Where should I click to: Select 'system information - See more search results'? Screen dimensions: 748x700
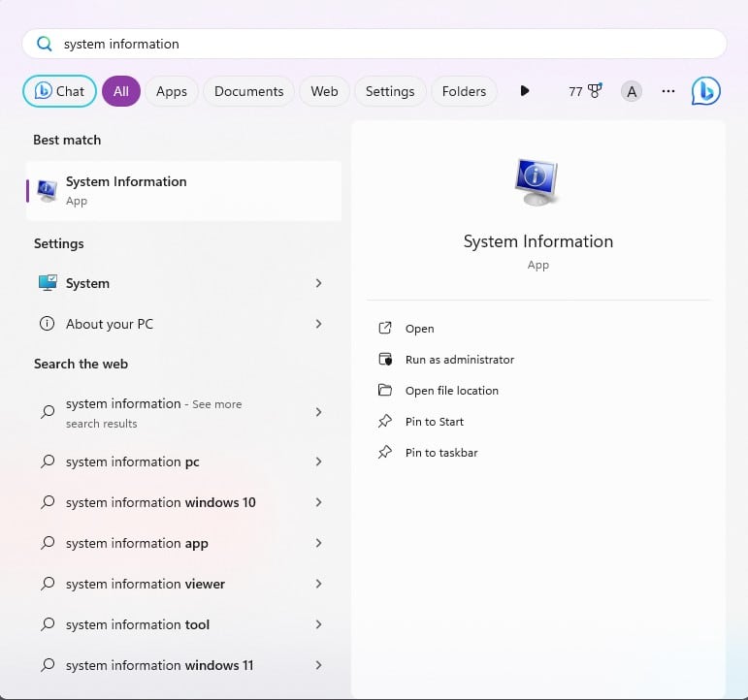[184, 412]
